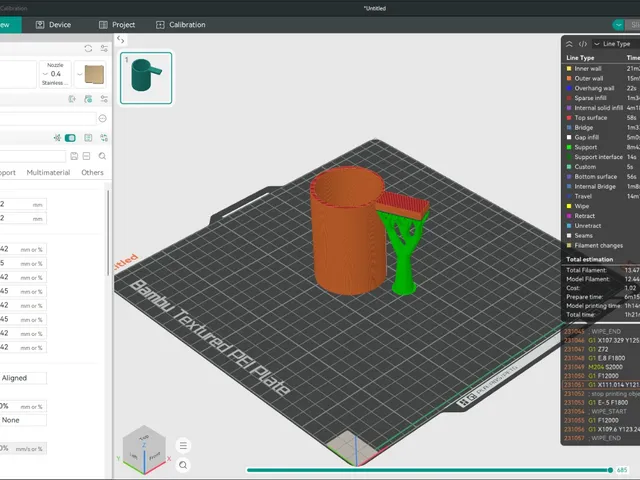Collapse the left sidebar with the arrows icon

pyautogui.click(x=120, y=40)
